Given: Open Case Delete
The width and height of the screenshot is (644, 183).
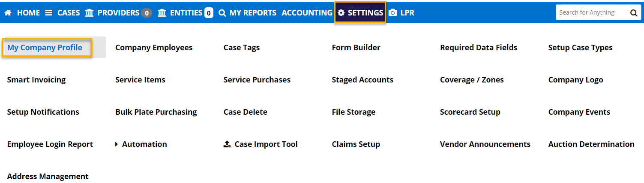Looking at the screenshot, I should 246,112.
